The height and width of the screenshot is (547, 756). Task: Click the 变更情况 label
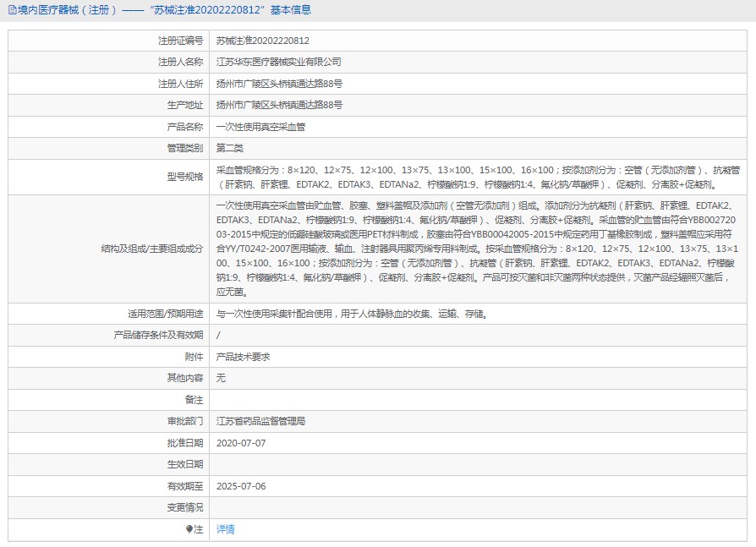tap(185, 507)
